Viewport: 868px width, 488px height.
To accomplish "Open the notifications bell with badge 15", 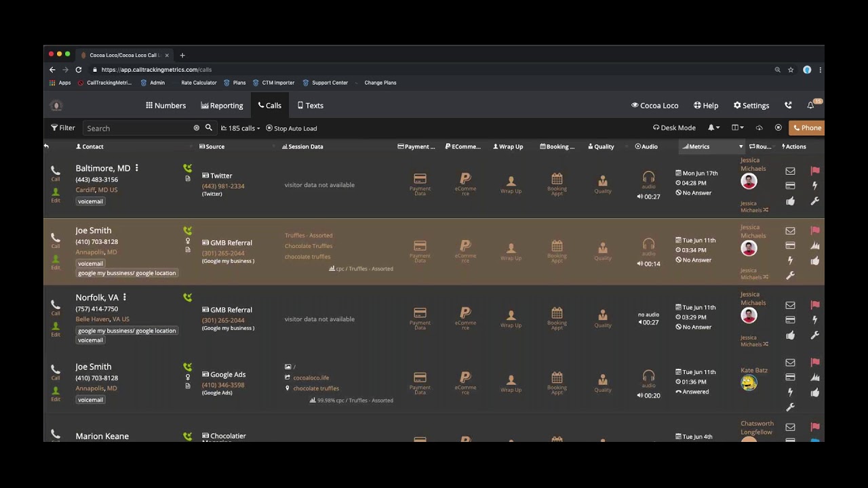I will click(x=810, y=105).
